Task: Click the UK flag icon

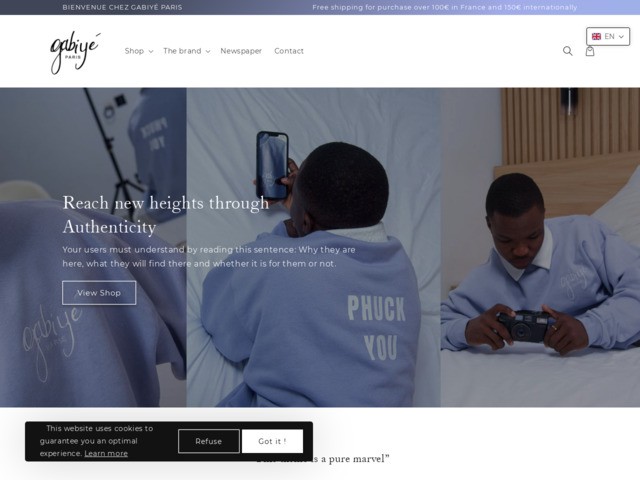Action: pyautogui.click(x=596, y=36)
